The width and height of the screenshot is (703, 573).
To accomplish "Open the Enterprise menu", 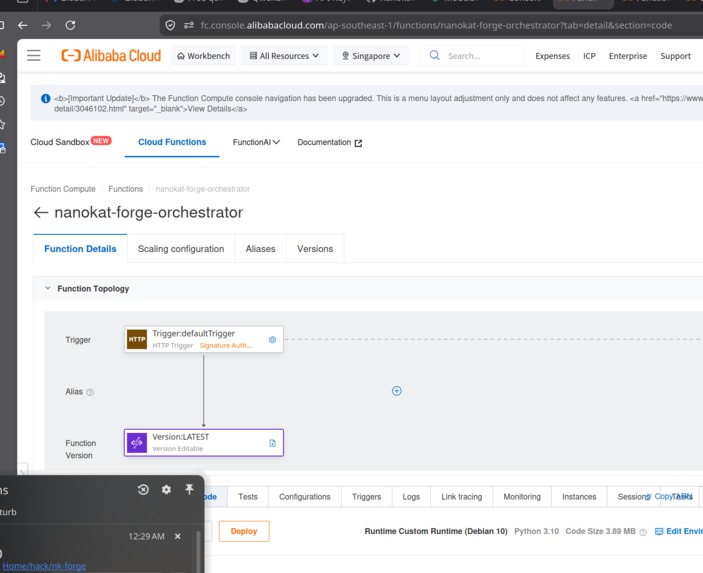I will 628,56.
